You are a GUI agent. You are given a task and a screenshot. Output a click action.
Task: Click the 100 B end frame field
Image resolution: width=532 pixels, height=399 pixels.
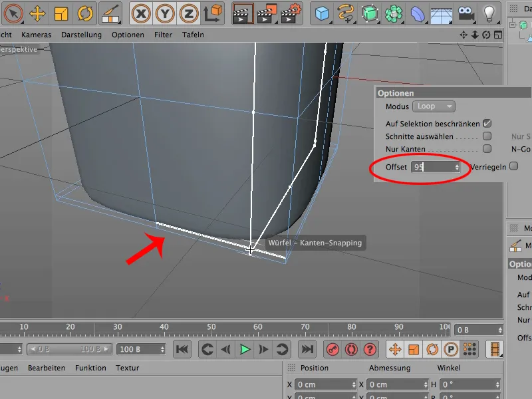(x=141, y=349)
